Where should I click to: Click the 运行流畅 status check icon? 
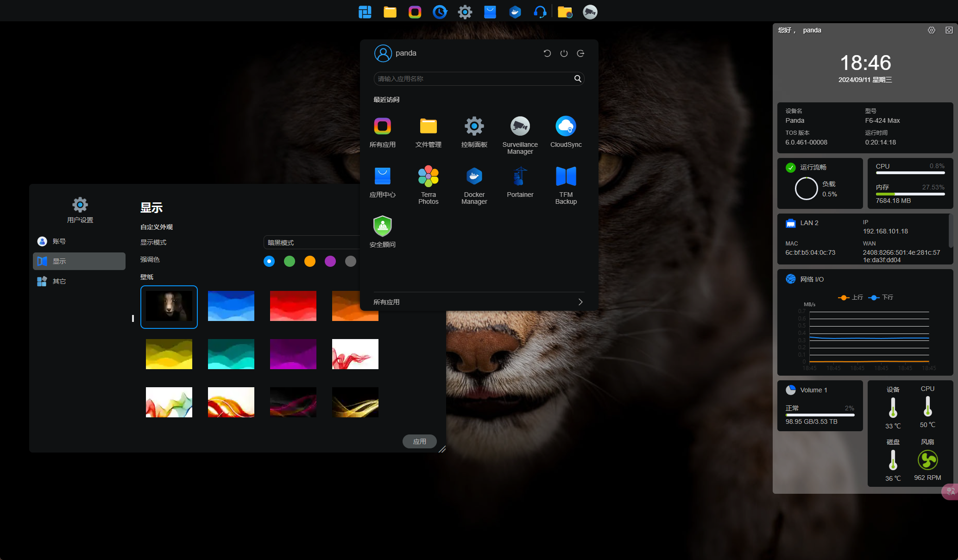click(791, 167)
